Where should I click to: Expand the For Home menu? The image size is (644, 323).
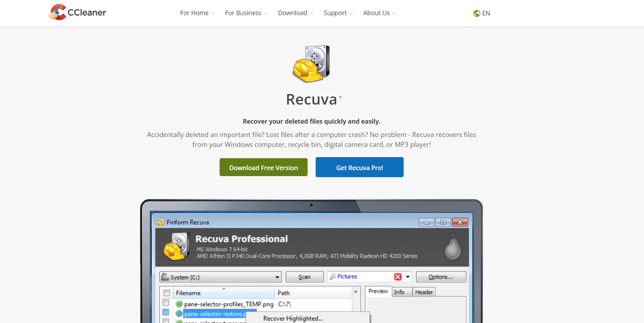(197, 13)
